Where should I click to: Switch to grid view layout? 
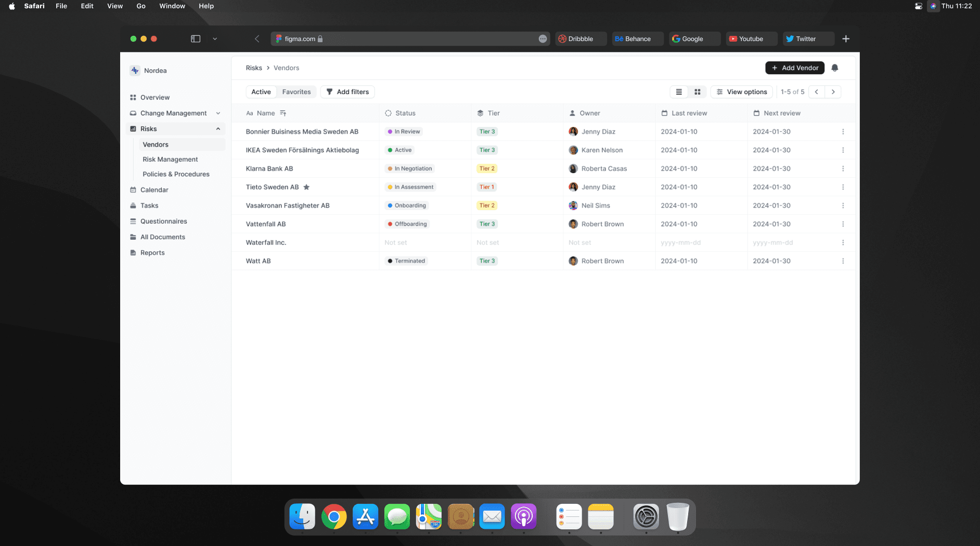pos(698,92)
